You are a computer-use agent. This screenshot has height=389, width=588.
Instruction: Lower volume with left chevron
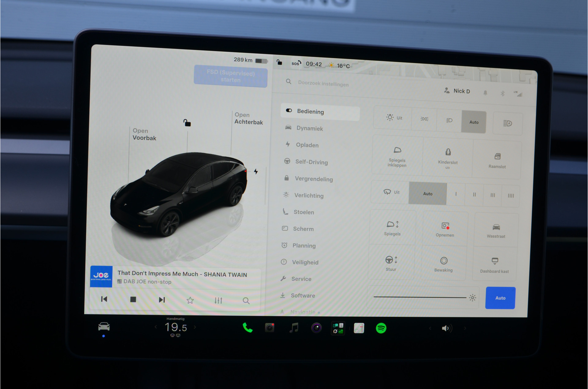[x=430, y=328]
